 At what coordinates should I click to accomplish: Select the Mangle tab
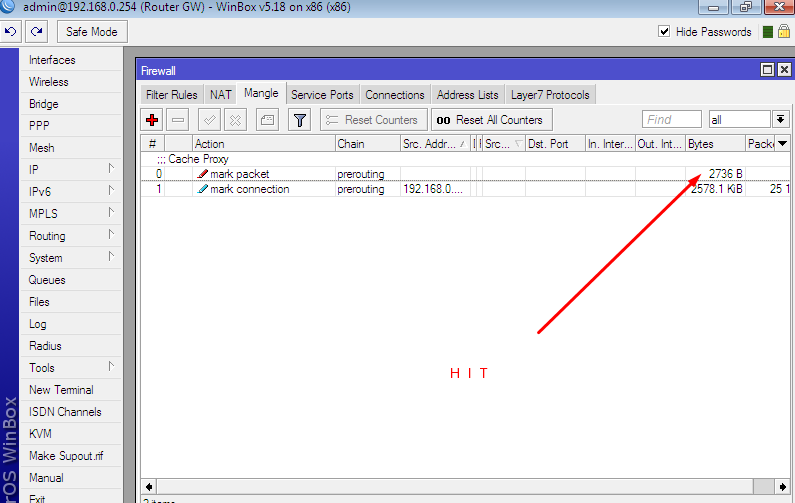261,93
